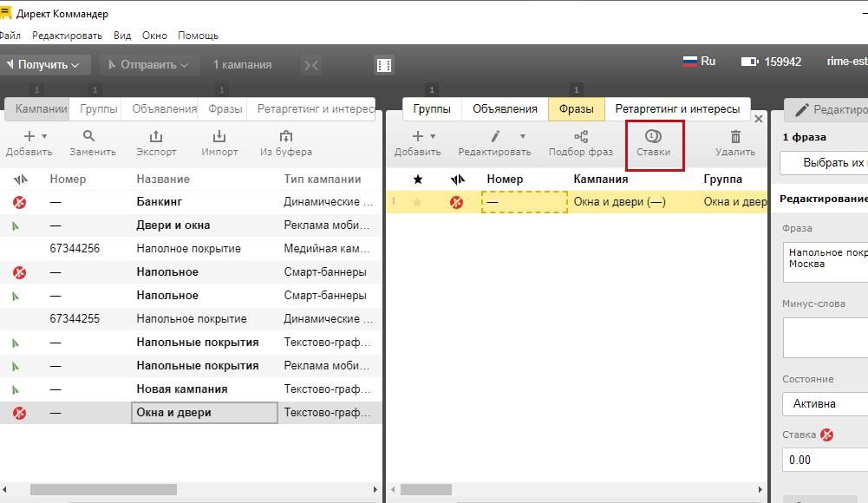Open right pane Ретаргетинг и интересы tab

click(x=677, y=109)
